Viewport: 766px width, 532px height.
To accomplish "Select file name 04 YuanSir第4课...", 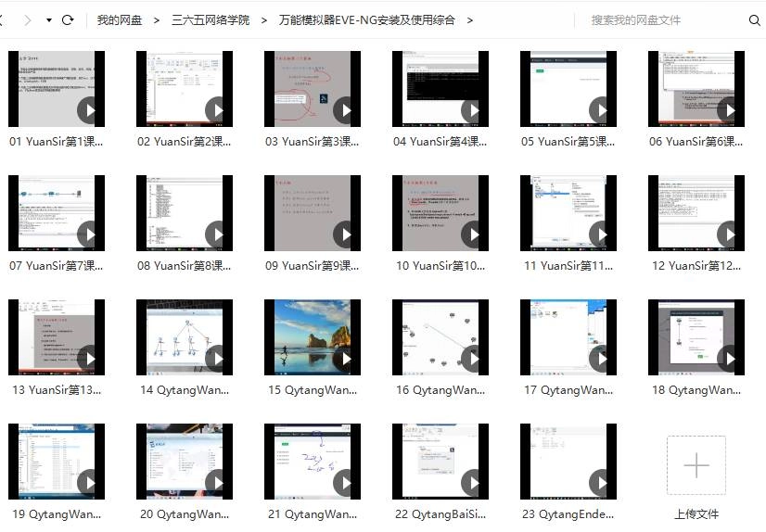I will click(440, 142).
